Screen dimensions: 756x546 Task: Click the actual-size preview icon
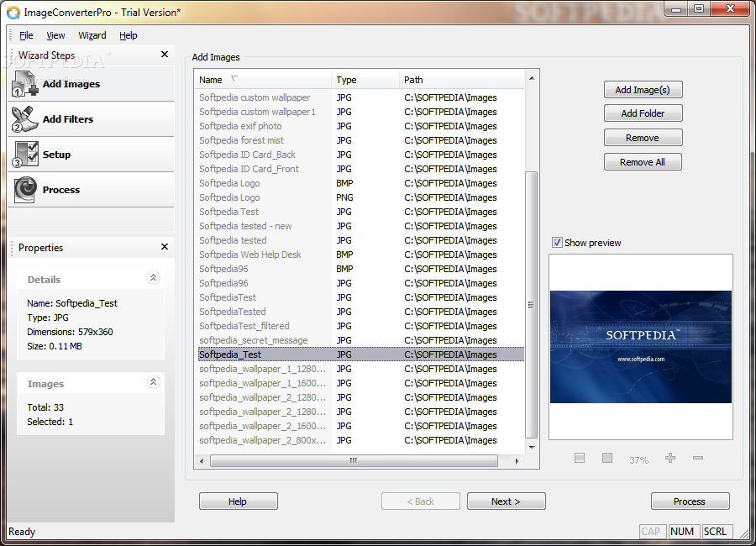point(607,458)
